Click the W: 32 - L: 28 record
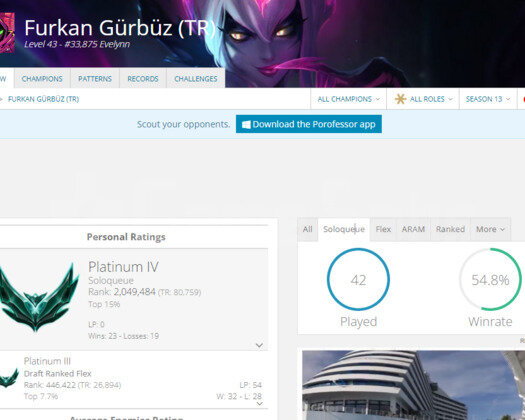This screenshot has height=420, width=525. coord(239,396)
